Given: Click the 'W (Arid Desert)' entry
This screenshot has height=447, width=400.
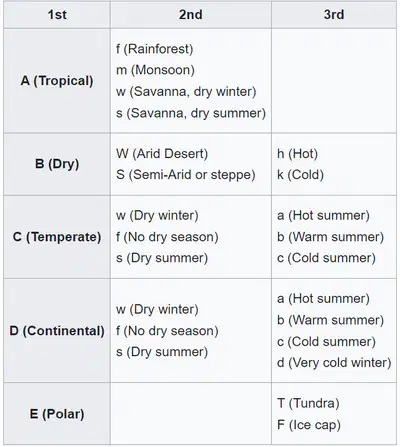Looking at the screenshot, I should pyautogui.click(x=162, y=154).
